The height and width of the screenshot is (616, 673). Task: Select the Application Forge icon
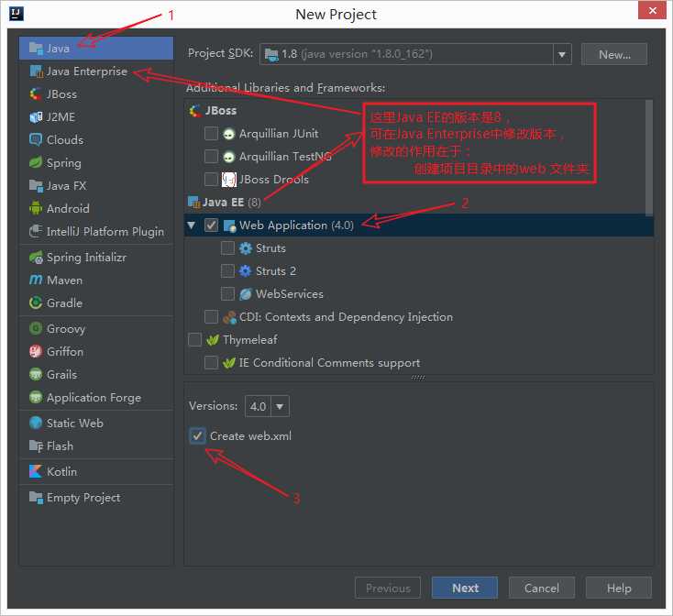point(36,397)
